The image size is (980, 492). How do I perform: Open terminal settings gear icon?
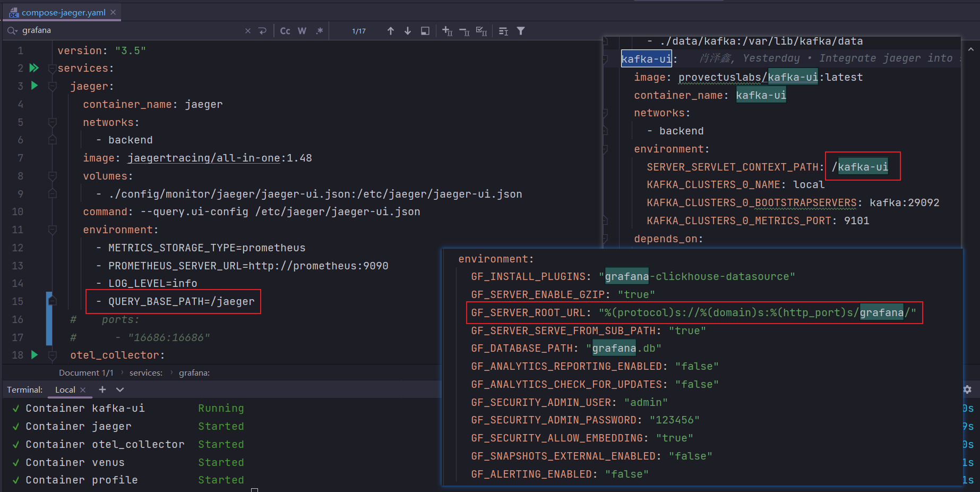[x=967, y=389]
